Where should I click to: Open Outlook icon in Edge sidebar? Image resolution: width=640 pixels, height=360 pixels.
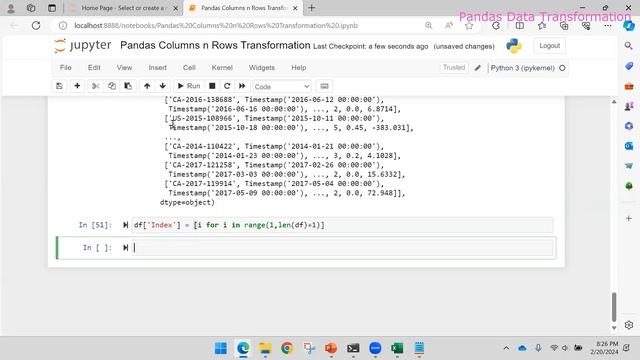click(x=629, y=146)
